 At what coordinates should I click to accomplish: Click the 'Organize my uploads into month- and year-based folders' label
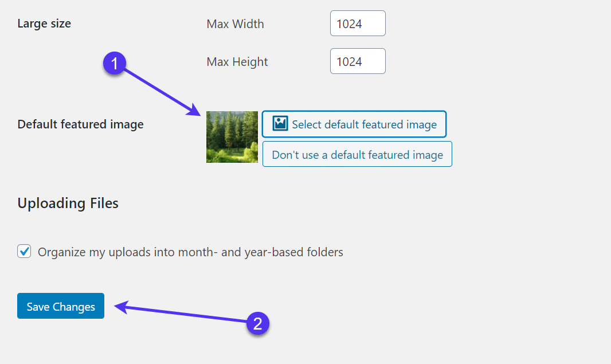(190, 252)
